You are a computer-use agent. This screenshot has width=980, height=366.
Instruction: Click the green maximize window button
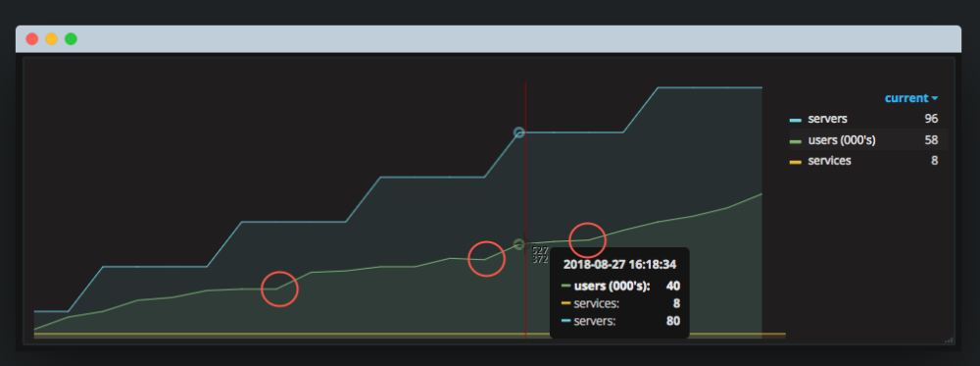pos(72,39)
